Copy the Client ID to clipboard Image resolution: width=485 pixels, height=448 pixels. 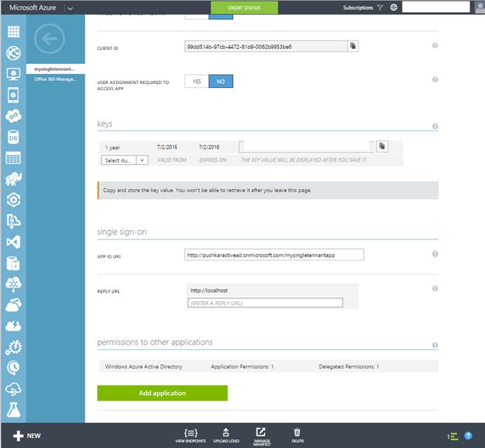pyautogui.click(x=353, y=47)
